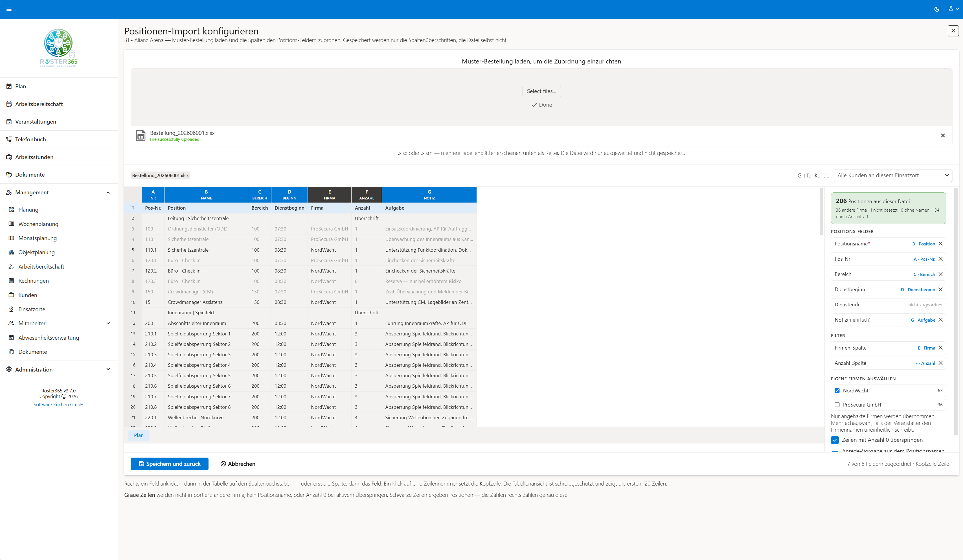Screen dimensions: 963x560
Task: Remove Notiz mapping G · Aufgabe
Action: point(940,320)
